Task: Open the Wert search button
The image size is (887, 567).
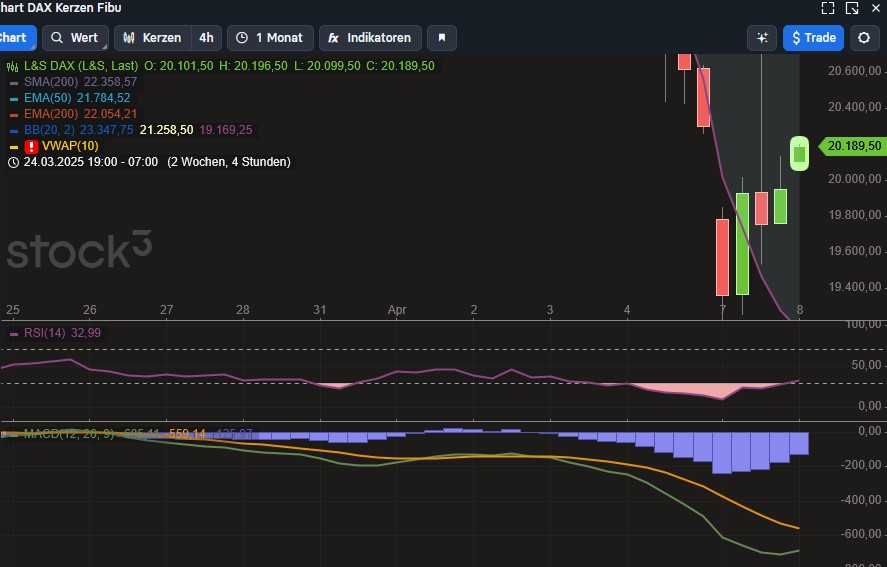Action: [x=75, y=38]
